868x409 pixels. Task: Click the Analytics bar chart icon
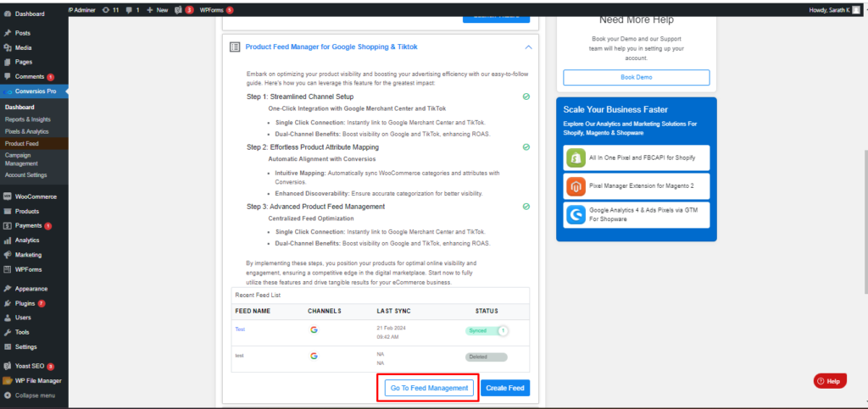(x=7, y=240)
